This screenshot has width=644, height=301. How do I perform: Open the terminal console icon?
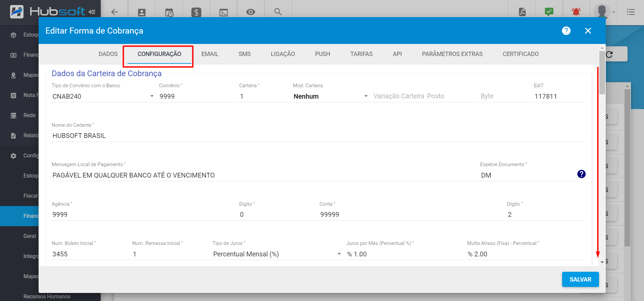pyautogui.click(x=224, y=12)
